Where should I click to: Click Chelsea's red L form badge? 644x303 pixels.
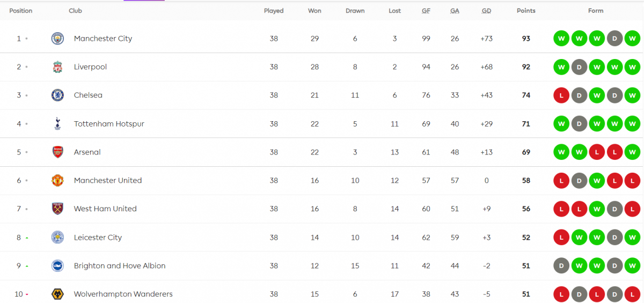[561, 95]
